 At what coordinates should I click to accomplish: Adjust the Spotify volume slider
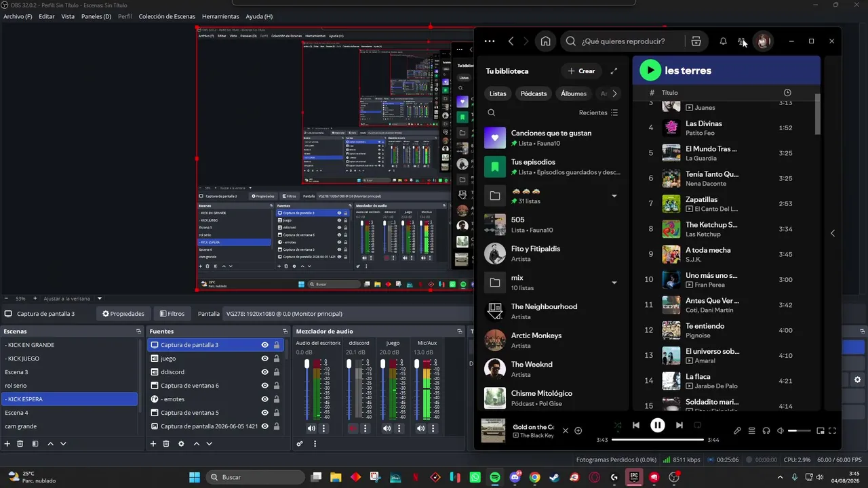tap(800, 430)
